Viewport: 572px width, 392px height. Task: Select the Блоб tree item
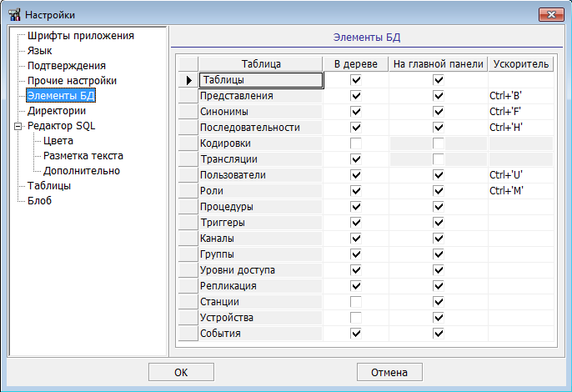39,201
